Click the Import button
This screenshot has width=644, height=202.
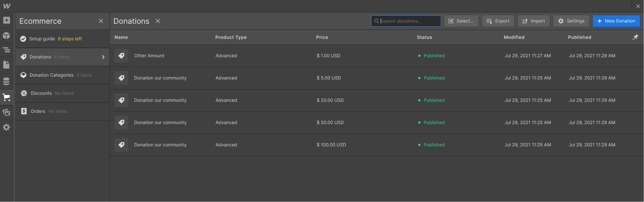coord(533,21)
